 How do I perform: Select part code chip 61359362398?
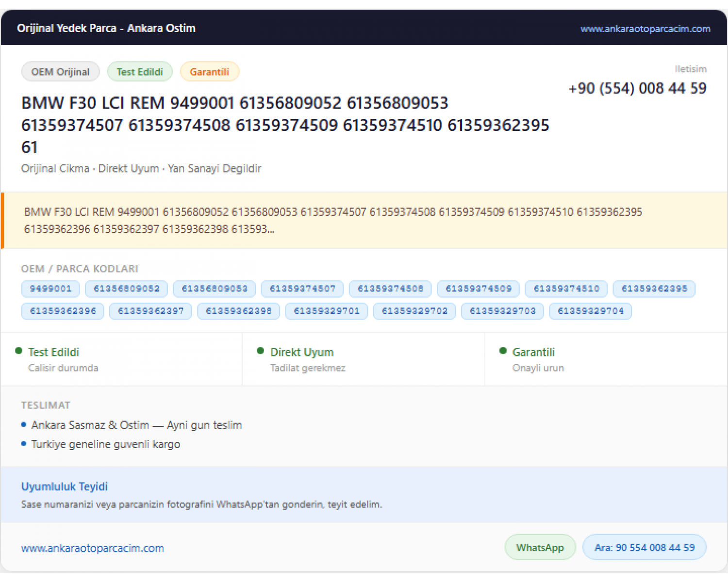click(x=239, y=311)
